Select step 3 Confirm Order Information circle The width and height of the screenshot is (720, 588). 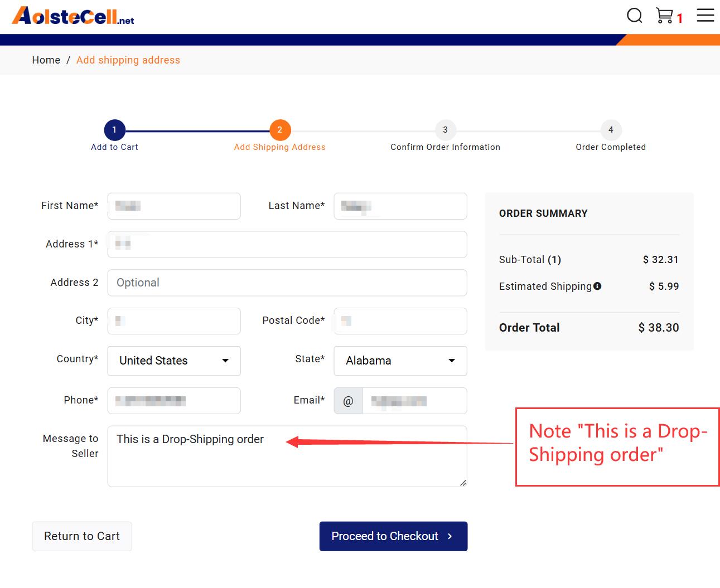tap(445, 129)
